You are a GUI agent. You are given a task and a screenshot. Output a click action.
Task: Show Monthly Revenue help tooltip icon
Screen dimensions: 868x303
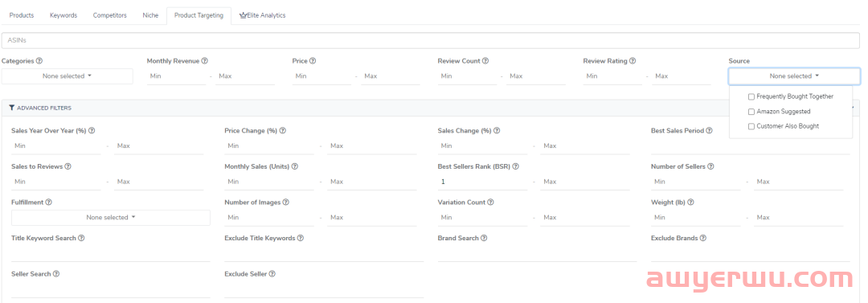205,61
